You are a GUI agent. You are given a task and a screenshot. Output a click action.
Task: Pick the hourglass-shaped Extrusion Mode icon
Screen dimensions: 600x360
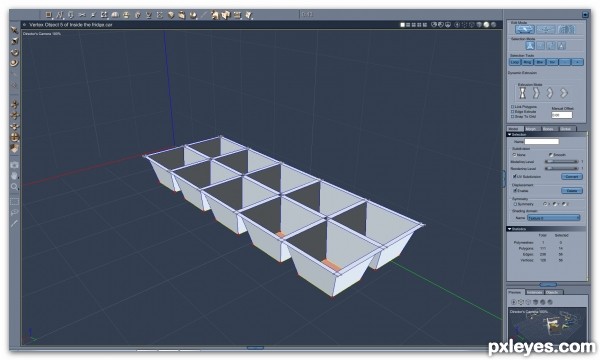click(522, 93)
